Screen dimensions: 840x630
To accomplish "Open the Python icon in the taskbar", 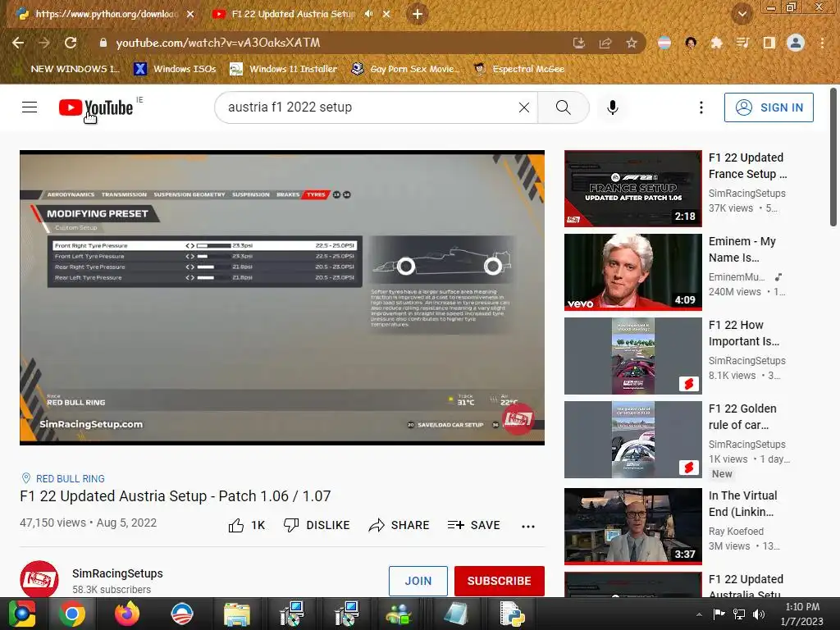I will [512, 614].
